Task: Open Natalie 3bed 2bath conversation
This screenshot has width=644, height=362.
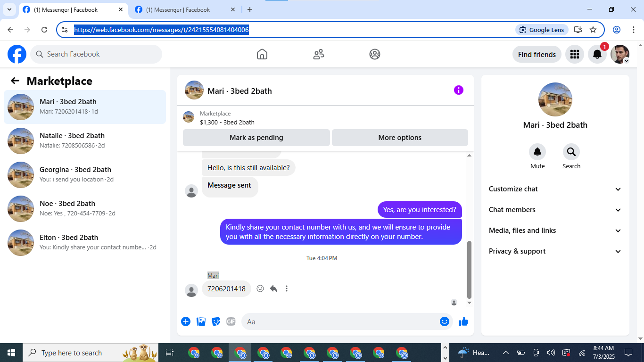Action: 85,141
